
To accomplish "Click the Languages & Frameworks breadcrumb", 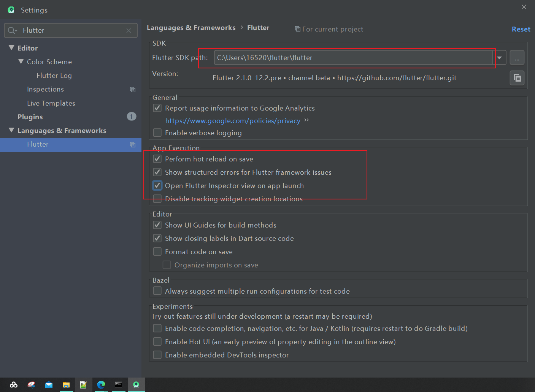I will tap(191, 28).
